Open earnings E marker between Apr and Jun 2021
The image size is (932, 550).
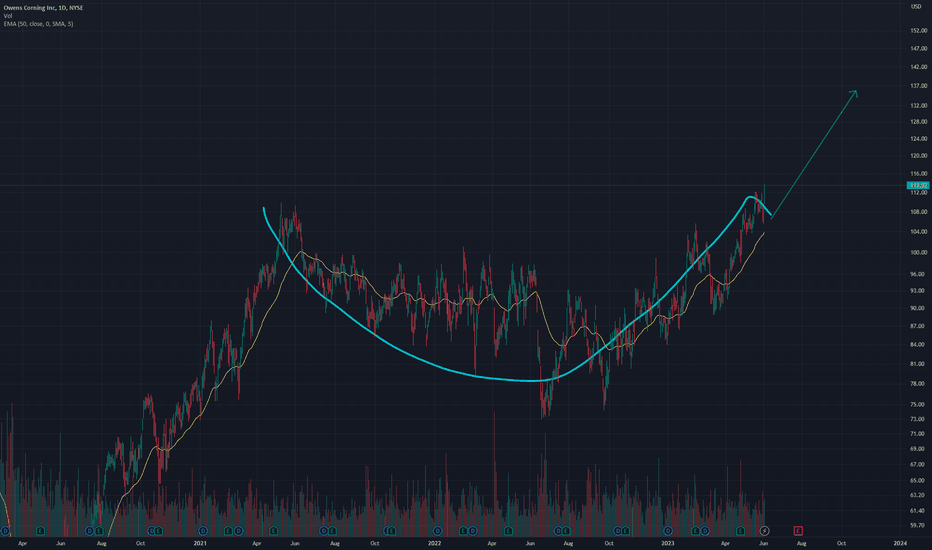(273, 530)
